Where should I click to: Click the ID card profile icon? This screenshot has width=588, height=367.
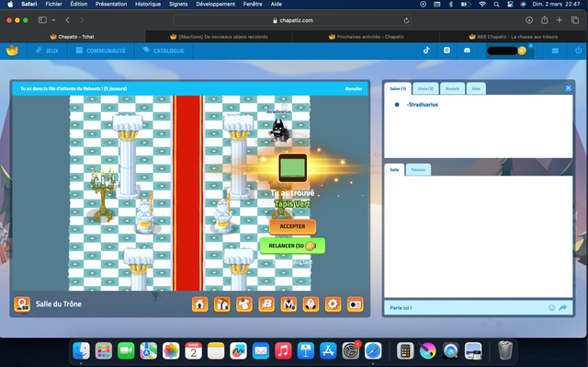[356, 304]
